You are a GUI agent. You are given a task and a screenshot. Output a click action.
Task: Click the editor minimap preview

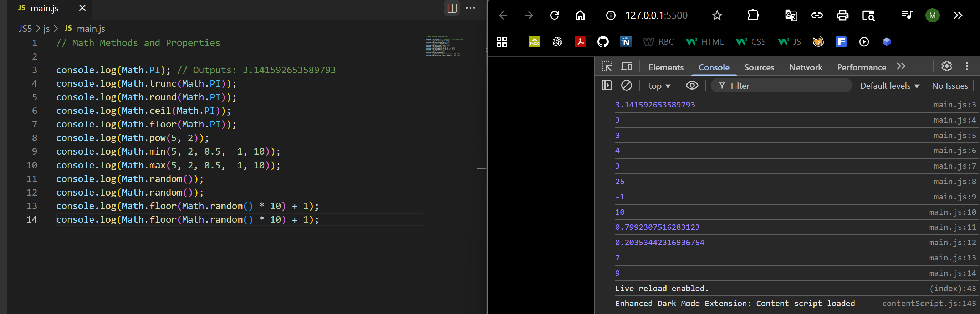click(x=444, y=46)
